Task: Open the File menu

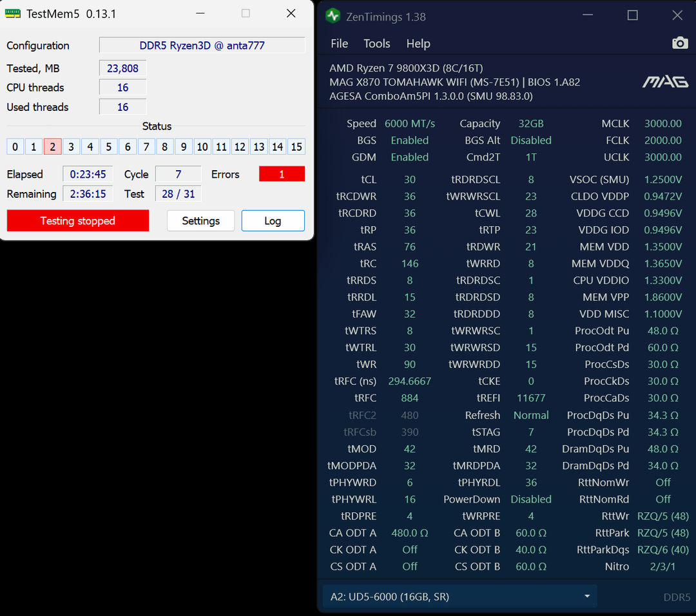Action: 339,44
